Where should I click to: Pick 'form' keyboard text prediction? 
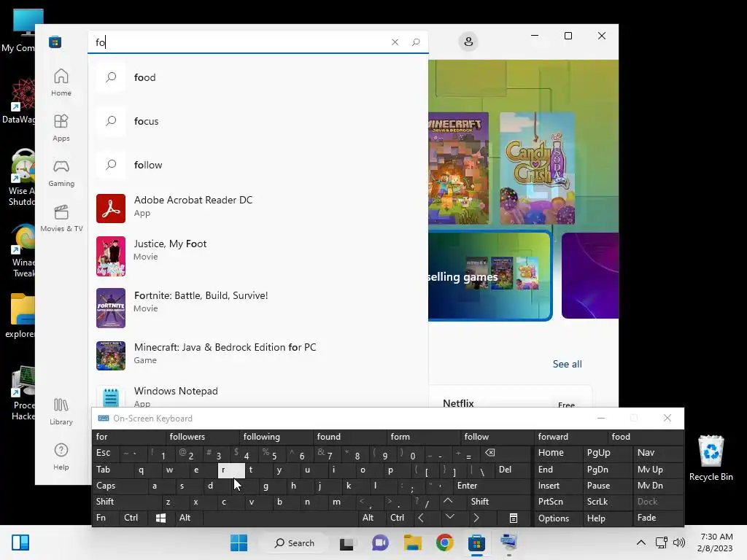point(424,437)
